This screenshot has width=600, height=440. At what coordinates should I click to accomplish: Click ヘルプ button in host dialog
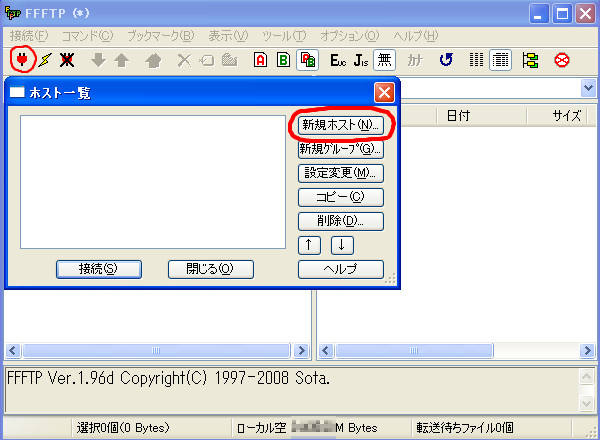pos(341,269)
